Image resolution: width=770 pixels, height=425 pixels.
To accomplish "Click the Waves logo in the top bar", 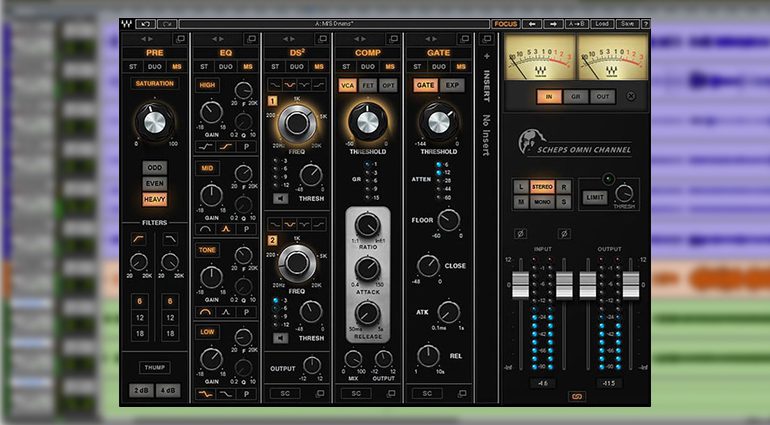I will tap(127, 24).
